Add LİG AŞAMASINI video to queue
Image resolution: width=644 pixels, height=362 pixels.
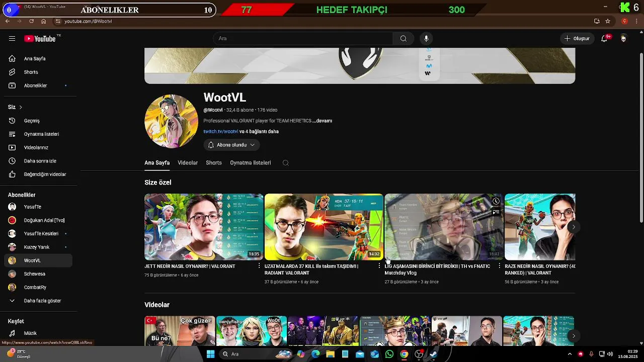496,212
